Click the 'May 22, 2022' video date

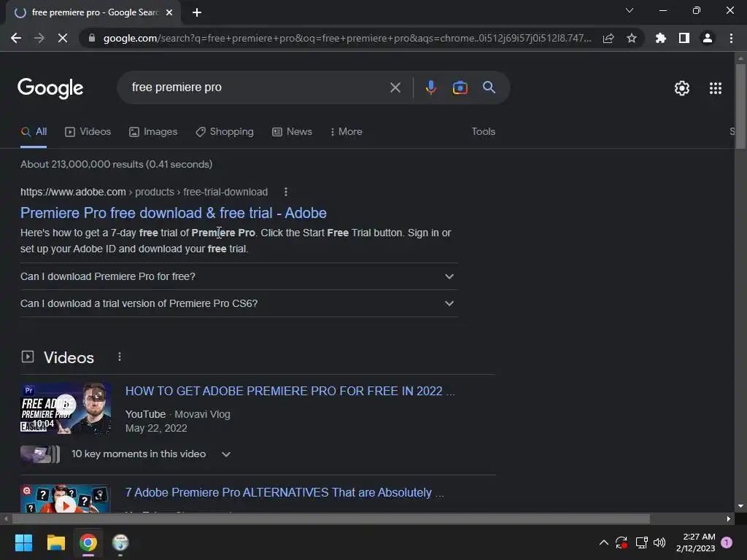click(x=156, y=428)
